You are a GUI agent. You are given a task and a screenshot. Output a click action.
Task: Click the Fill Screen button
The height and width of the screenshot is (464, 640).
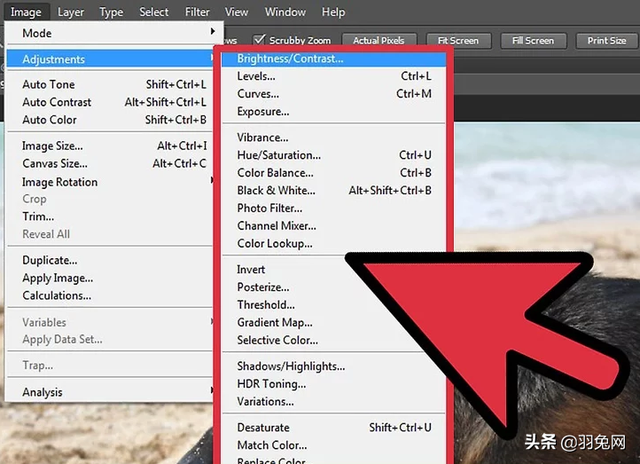(x=533, y=41)
